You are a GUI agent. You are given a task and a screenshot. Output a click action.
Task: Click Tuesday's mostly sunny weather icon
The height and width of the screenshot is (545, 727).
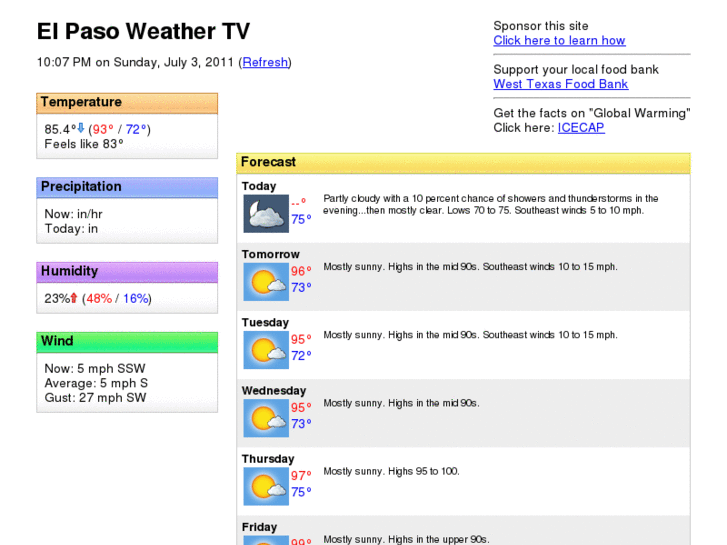point(266,350)
